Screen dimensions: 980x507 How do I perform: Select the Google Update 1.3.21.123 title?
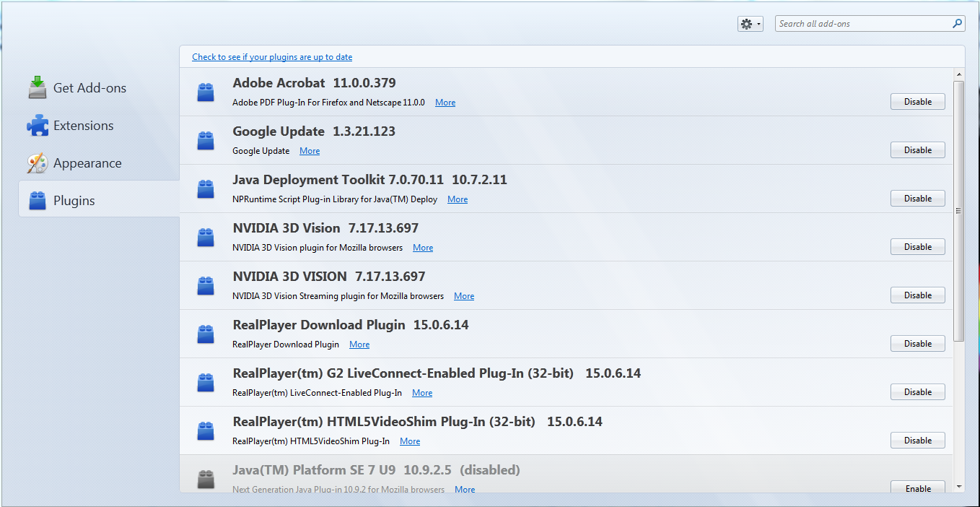pyautogui.click(x=314, y=131)
